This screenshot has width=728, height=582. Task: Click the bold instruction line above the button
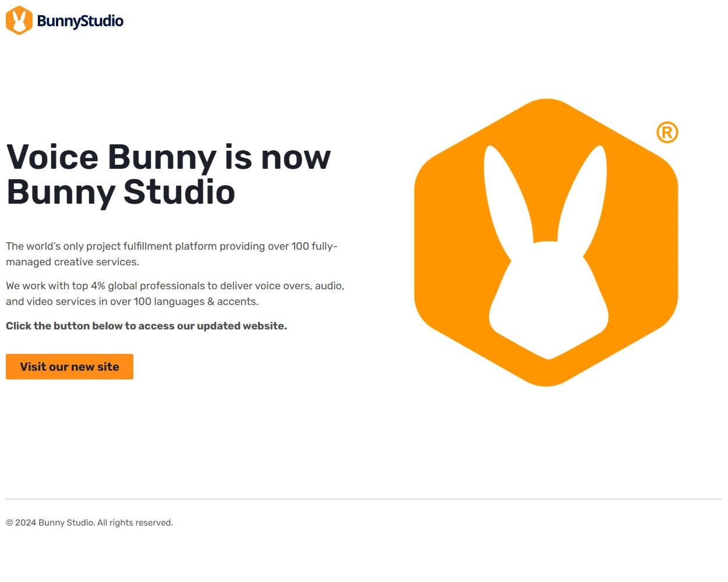[x=146, y=325]
